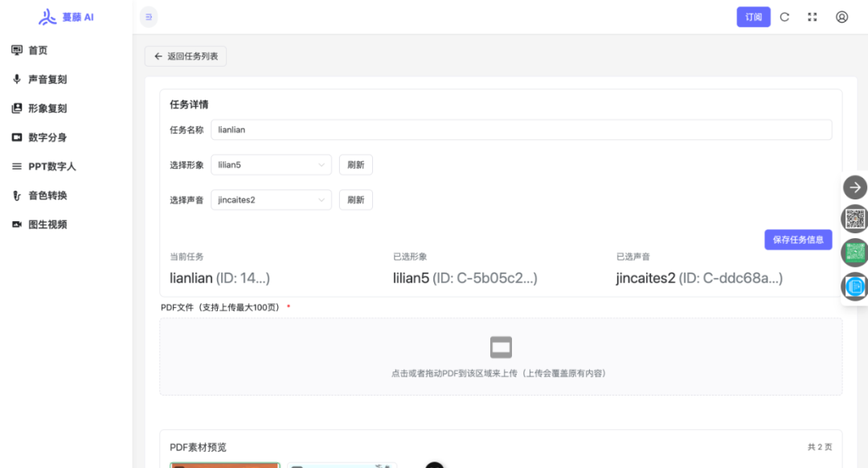Click the PPT数字人 sidebar icon

(x=18, y=166)
